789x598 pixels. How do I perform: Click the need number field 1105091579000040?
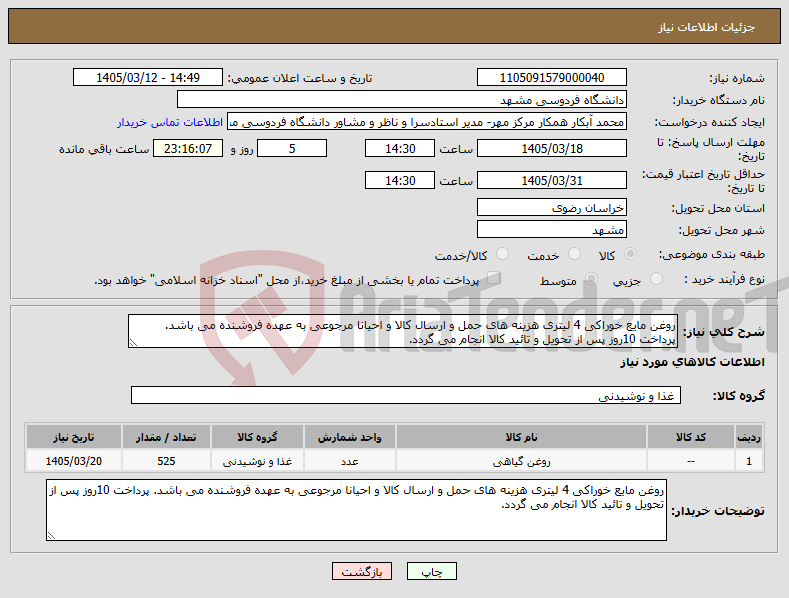[551, 78]
